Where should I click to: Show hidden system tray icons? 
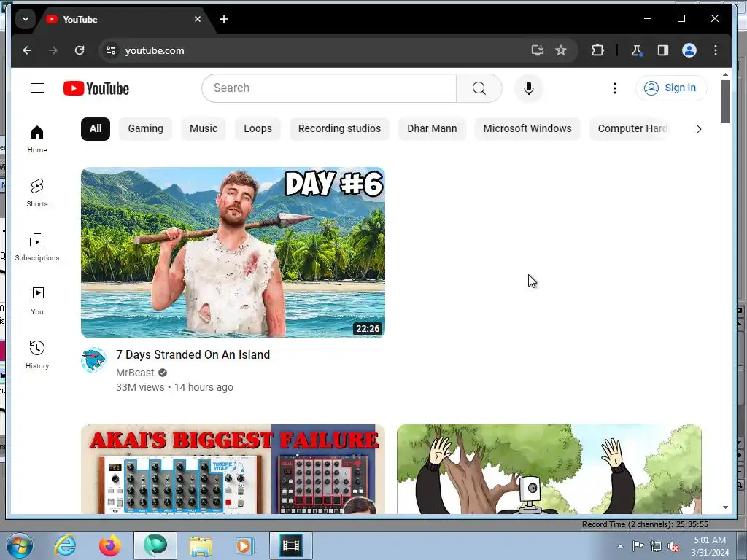coord(620,546)
